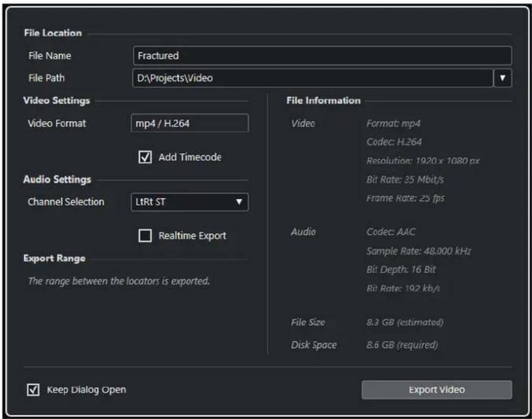Click 'Bit Depth: 16 Bit' text
This screenshot has height=419, width=532.
pos(401,270)
